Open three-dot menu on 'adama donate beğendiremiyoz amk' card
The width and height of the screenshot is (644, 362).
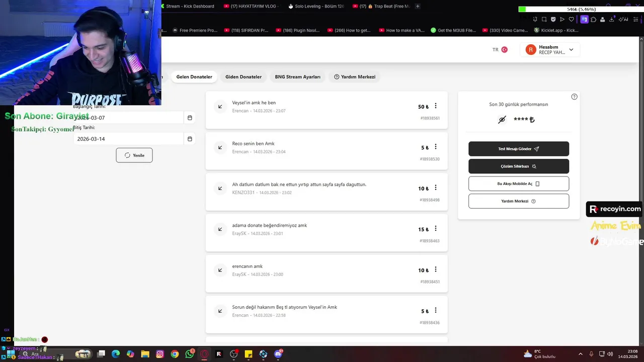[436, 229]
